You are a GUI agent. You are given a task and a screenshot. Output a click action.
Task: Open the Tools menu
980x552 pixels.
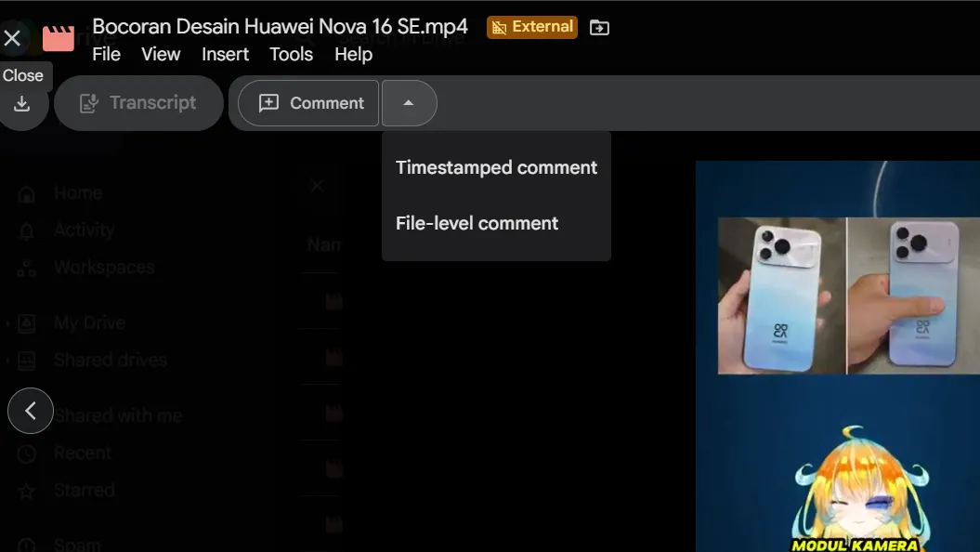[x=292, y=55]
